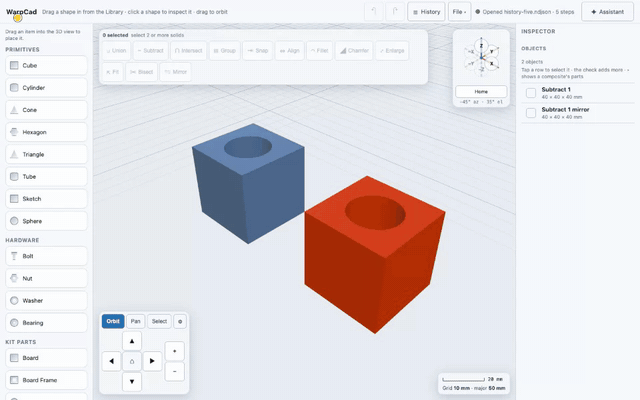Check the Subtract 1 object checkbox

(531, 93)
